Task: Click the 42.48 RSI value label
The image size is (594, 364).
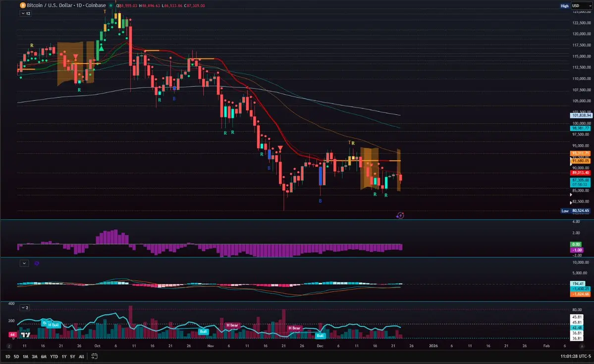Action: (x=577, y=328)
